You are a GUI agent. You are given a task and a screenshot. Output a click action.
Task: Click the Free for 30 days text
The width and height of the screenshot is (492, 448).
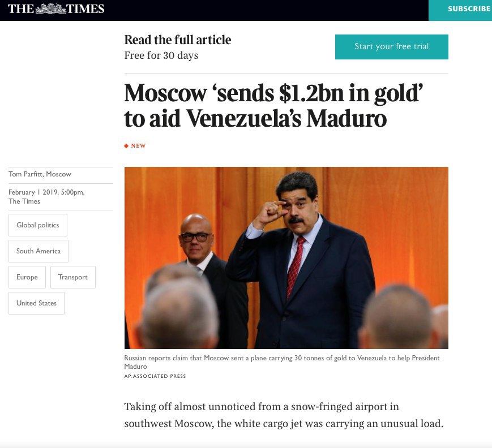click(161, 55)
